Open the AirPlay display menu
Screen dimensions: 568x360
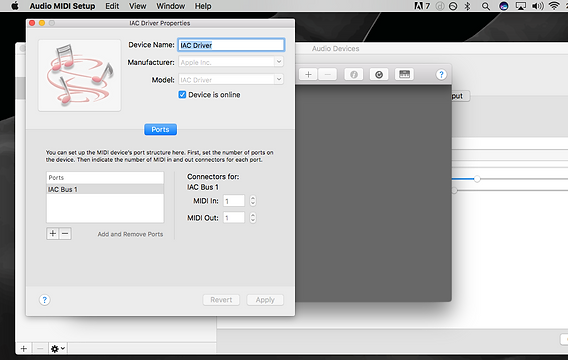pos(521,6)
